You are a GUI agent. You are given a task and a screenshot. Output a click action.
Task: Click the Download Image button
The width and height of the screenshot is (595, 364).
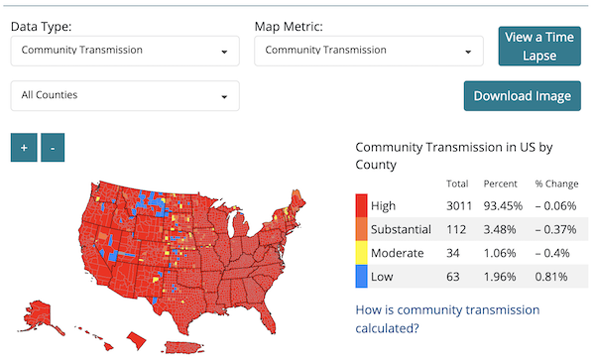523,95
